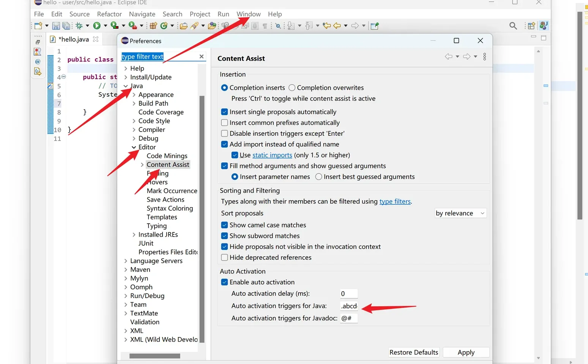Expand the Run/Debug tree node
The width and height of the screenshot is (588, 364).
point(126,296)
